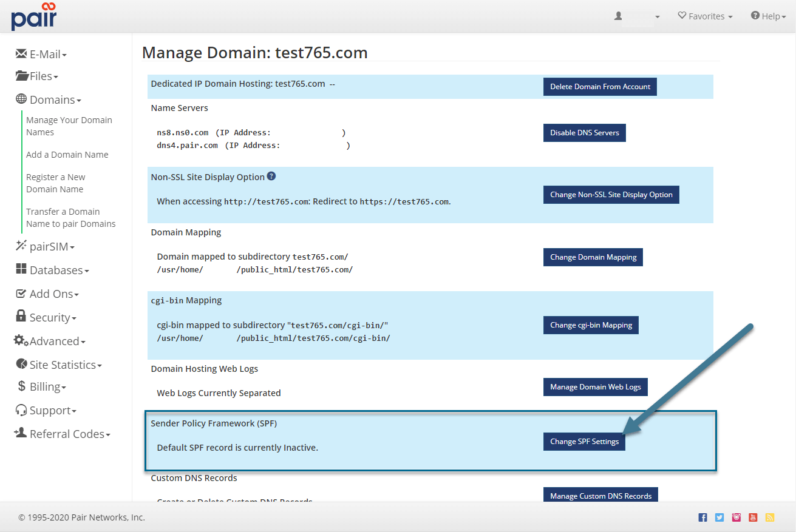The image size is (796, 532).
Task: Click the Advanced gear icon
Action: pos(20,340)
